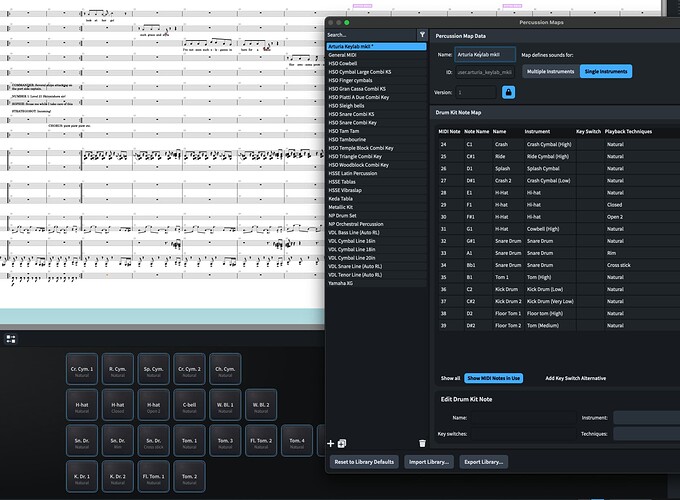Click the Export Library button
Screen dimensions: 680x500
tap(484, 462)
